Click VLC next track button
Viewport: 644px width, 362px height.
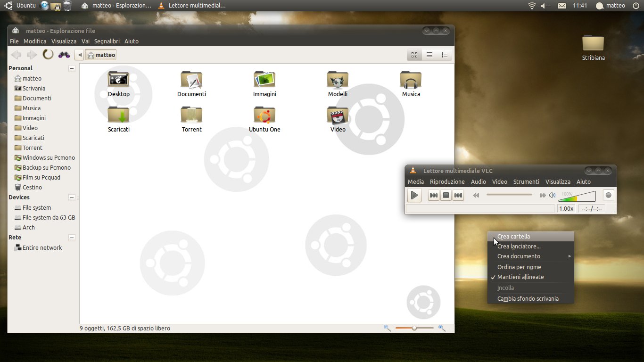coord(458,195)
